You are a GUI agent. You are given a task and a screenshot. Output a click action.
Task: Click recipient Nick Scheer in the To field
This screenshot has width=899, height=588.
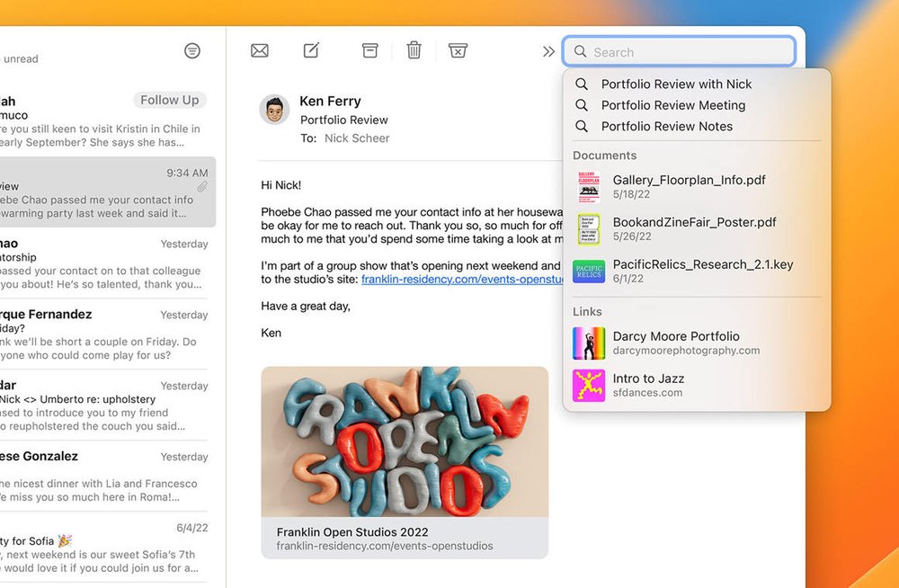(x=357, y=138)
